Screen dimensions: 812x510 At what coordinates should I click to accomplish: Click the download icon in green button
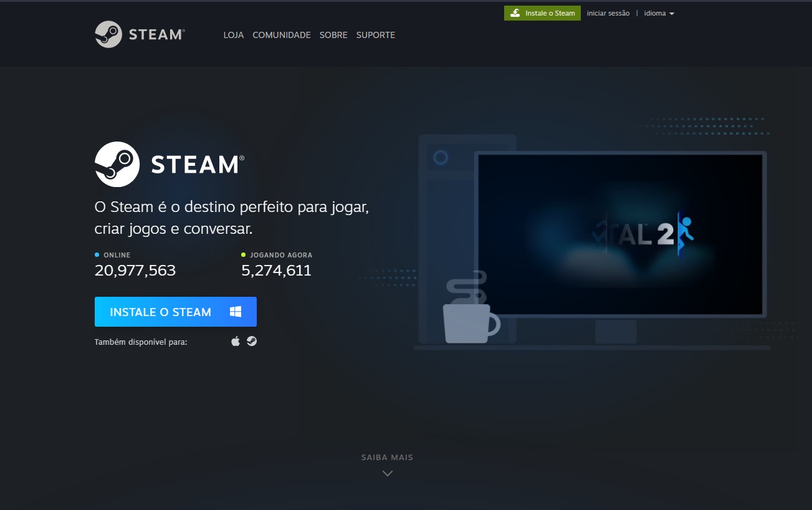click(x=515, y=13)
